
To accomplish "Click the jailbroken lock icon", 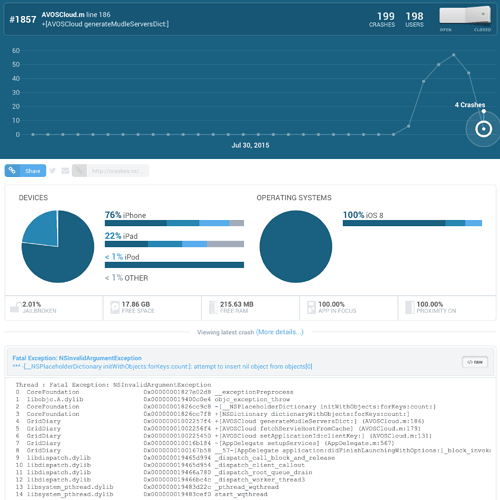I will (x=14, y=307).
